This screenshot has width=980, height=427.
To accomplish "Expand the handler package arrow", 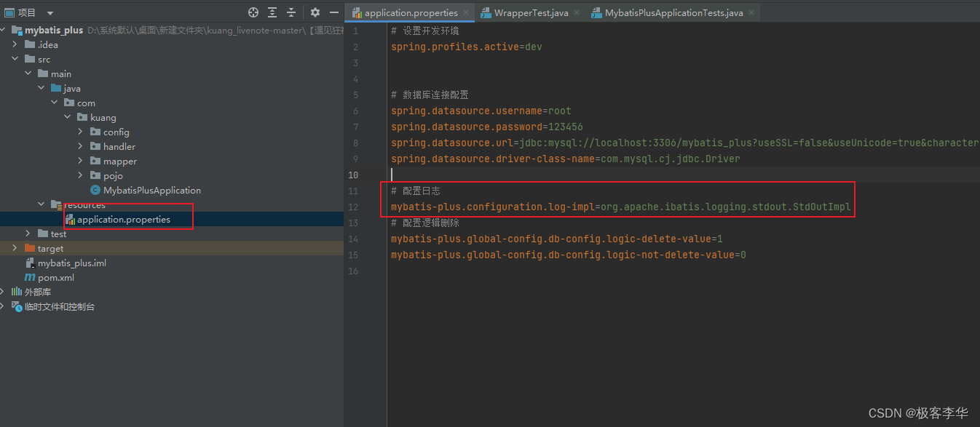I will click(81, 146).
